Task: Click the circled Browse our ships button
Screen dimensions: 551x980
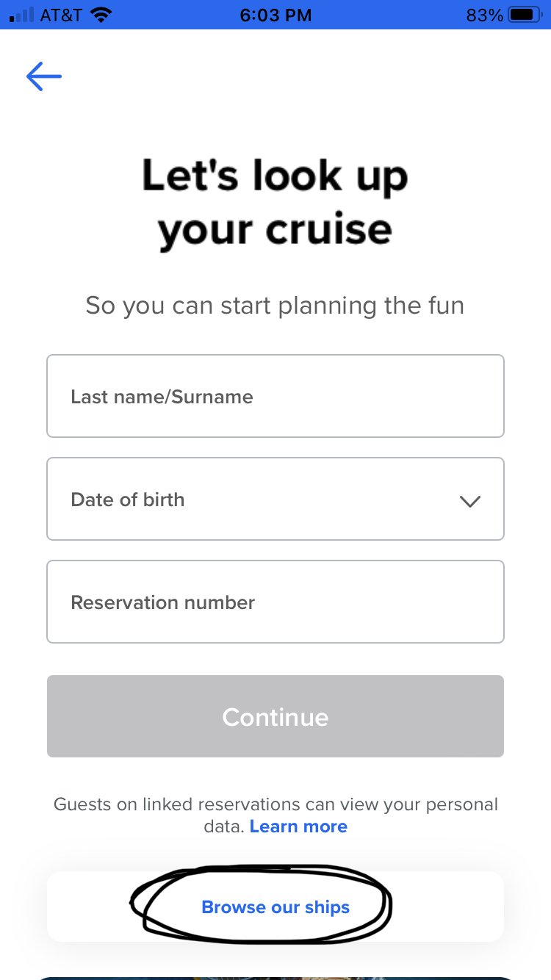Action: [275, 907]
